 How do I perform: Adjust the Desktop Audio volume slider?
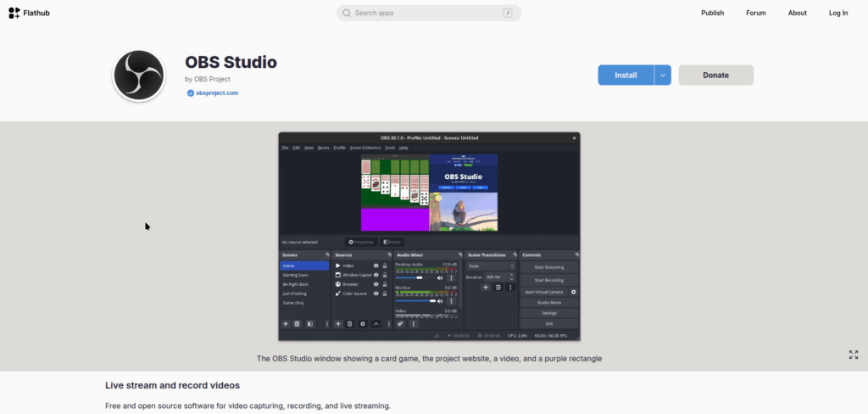pos(415,277)
